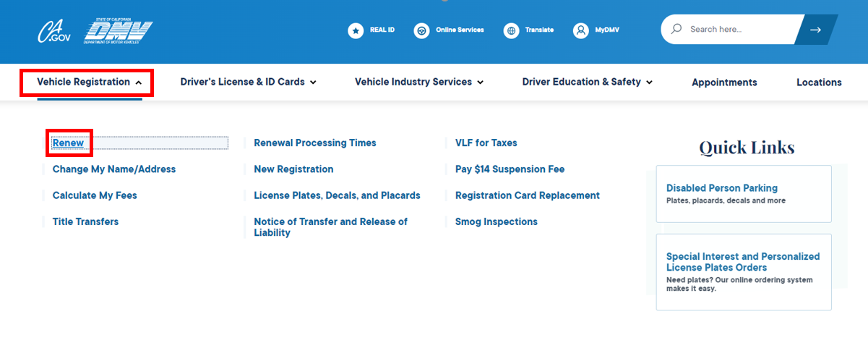868x343 pixels.
Task: Collapse the Vehicle Registration menu
Action: coord(90,82)
